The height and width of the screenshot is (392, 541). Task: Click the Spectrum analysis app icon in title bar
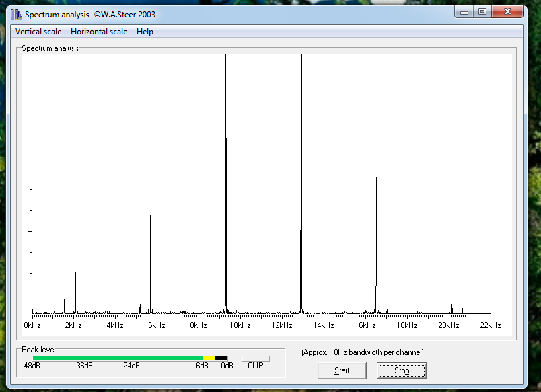pos(15,14)
